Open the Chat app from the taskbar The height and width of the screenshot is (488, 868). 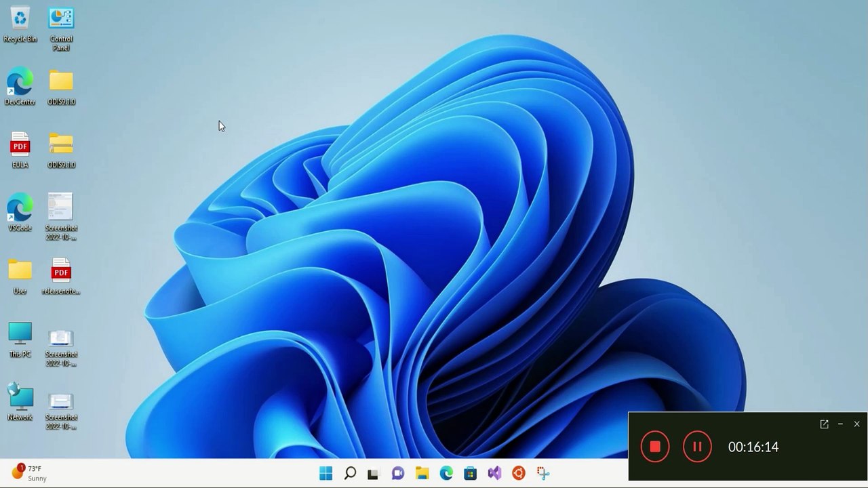(398, 473)
